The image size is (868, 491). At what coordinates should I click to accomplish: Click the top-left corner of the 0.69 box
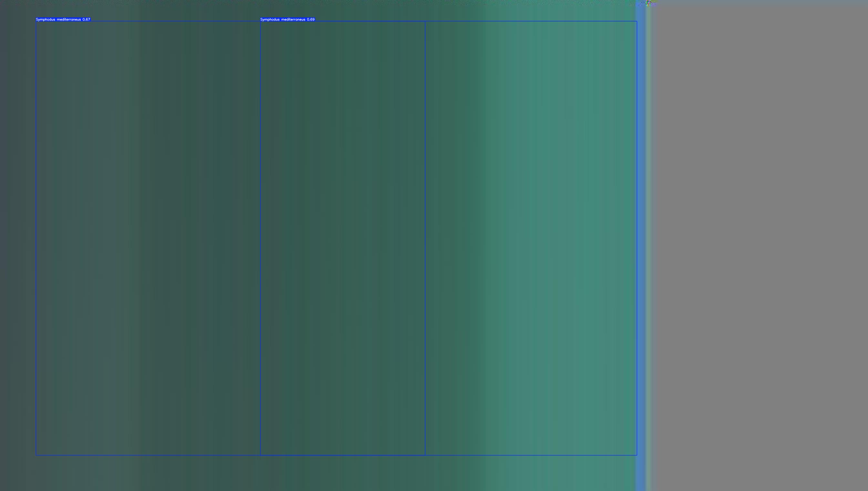[x=261, y=21]
